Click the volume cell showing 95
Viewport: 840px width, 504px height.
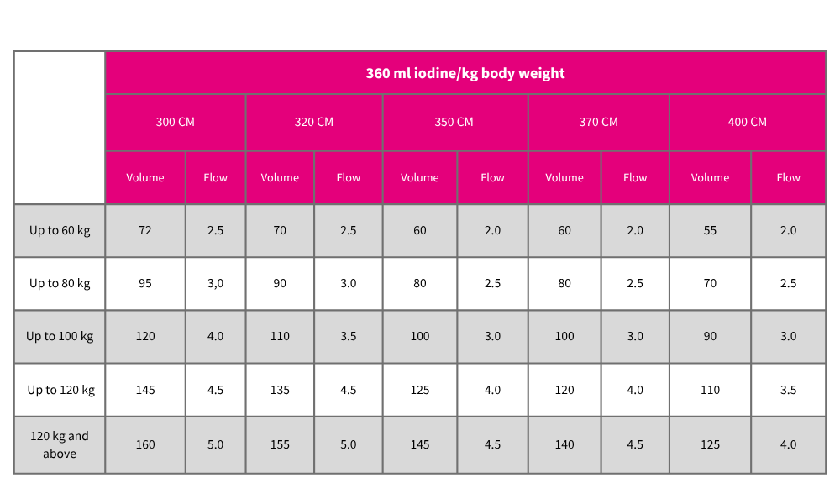145,283
